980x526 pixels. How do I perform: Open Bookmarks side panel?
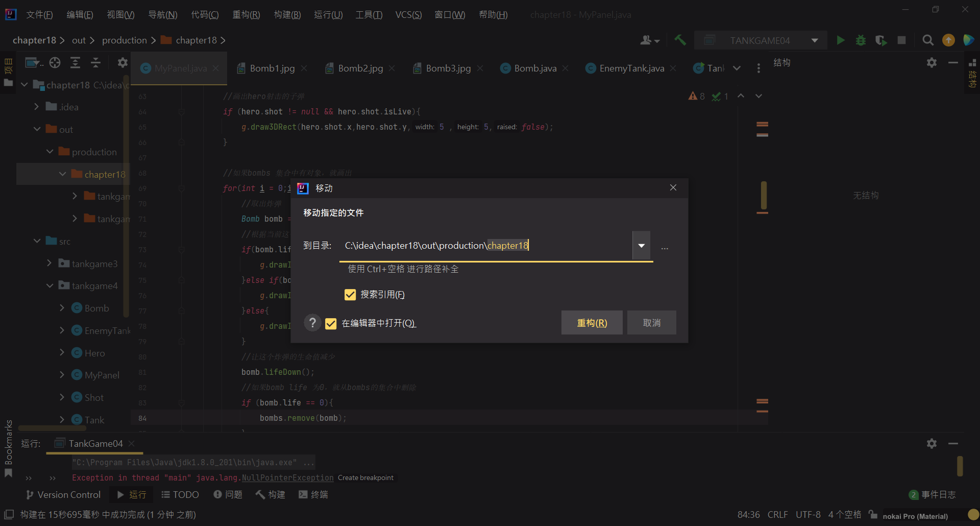[8, 447]
